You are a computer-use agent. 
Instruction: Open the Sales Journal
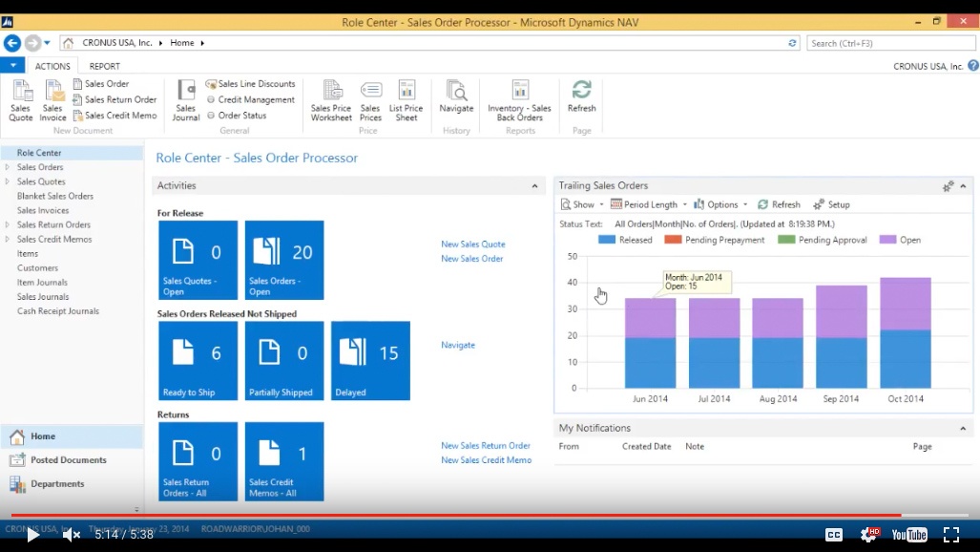186,100
